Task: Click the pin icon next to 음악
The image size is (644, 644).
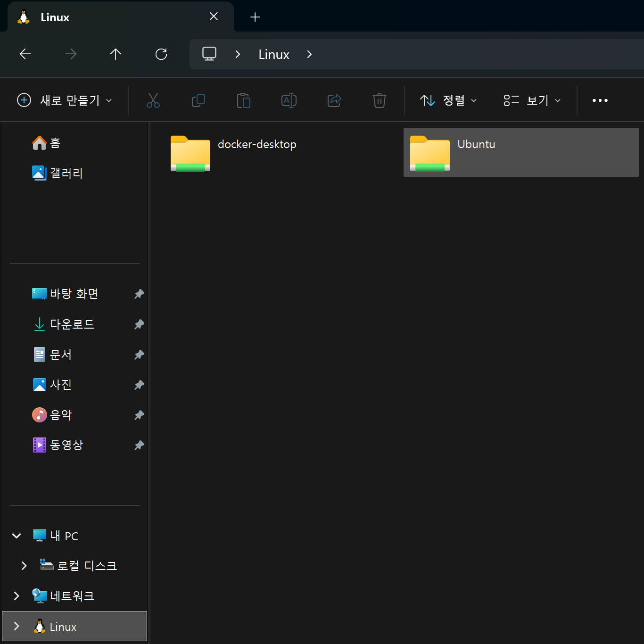Action: click(139, 415)
